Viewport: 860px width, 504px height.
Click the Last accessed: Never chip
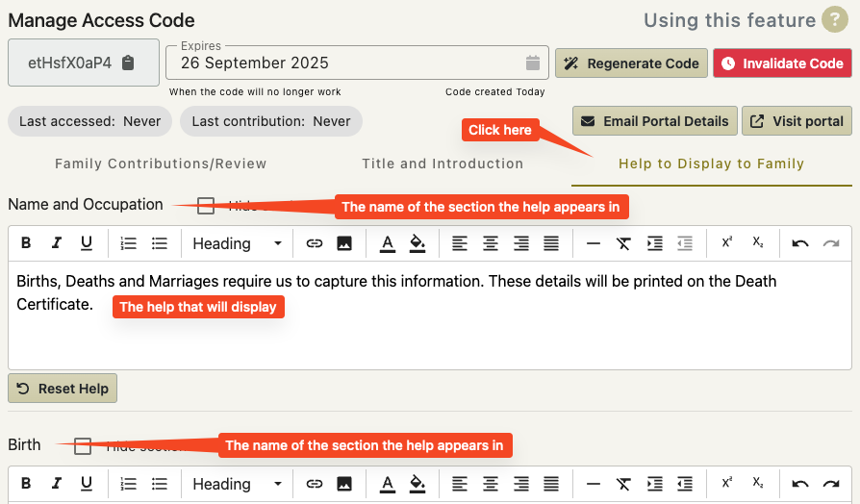tap(90, 121)
